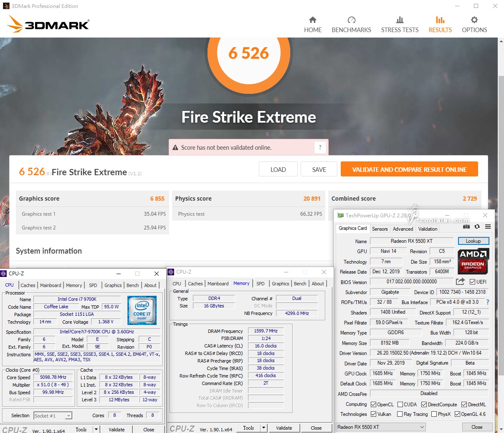This screenshot has height=433, width=504.
Task: Click the Graphics test 2 row
Action: (92, 228)
